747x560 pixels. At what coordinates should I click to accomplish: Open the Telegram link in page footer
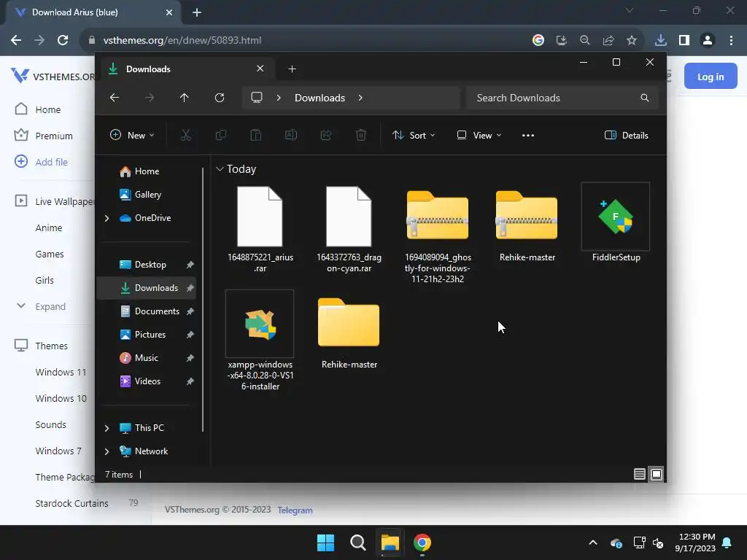point(295,510)
